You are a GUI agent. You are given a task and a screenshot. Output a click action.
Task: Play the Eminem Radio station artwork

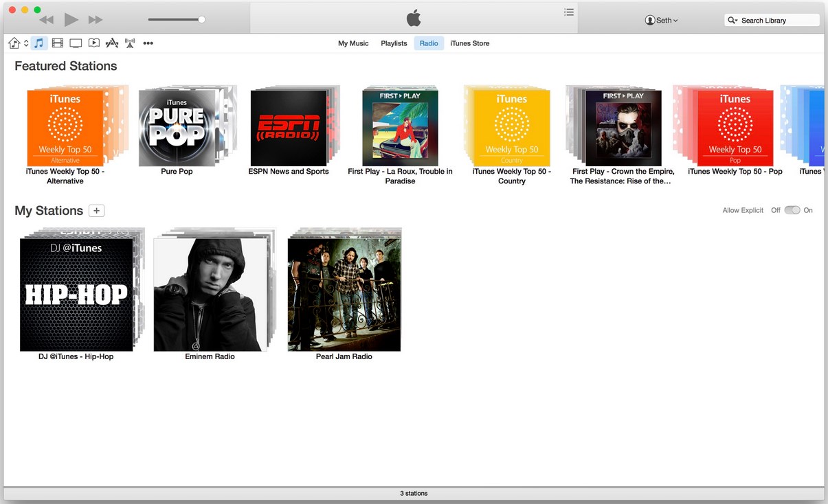(210, 295)
